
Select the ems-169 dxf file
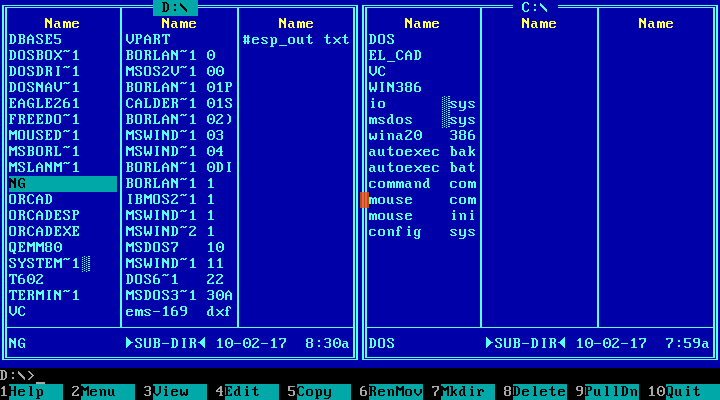(180, 311)
